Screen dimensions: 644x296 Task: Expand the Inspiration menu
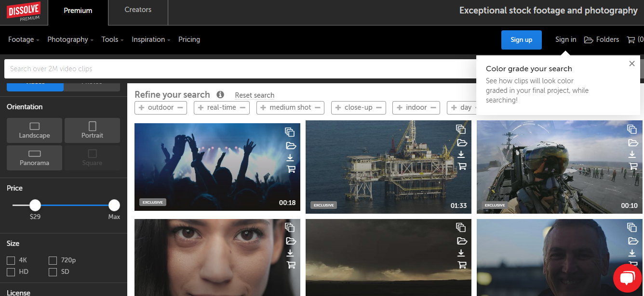point(151,39)
